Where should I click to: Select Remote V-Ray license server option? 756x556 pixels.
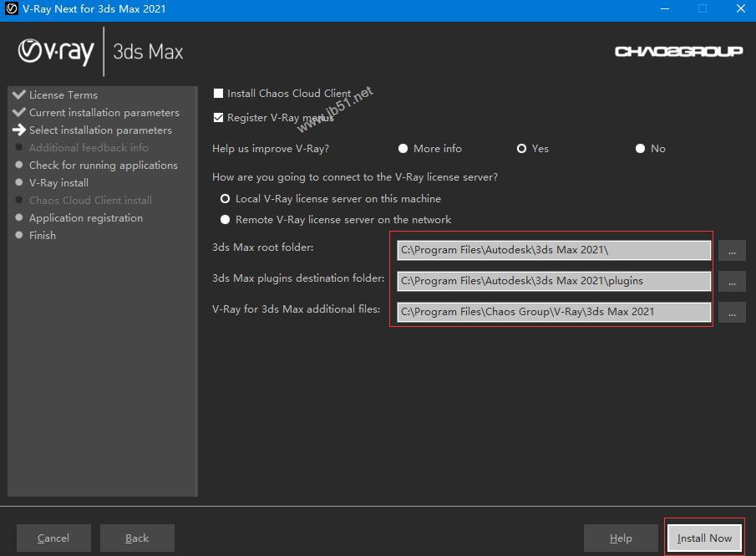tap(225, 220)
